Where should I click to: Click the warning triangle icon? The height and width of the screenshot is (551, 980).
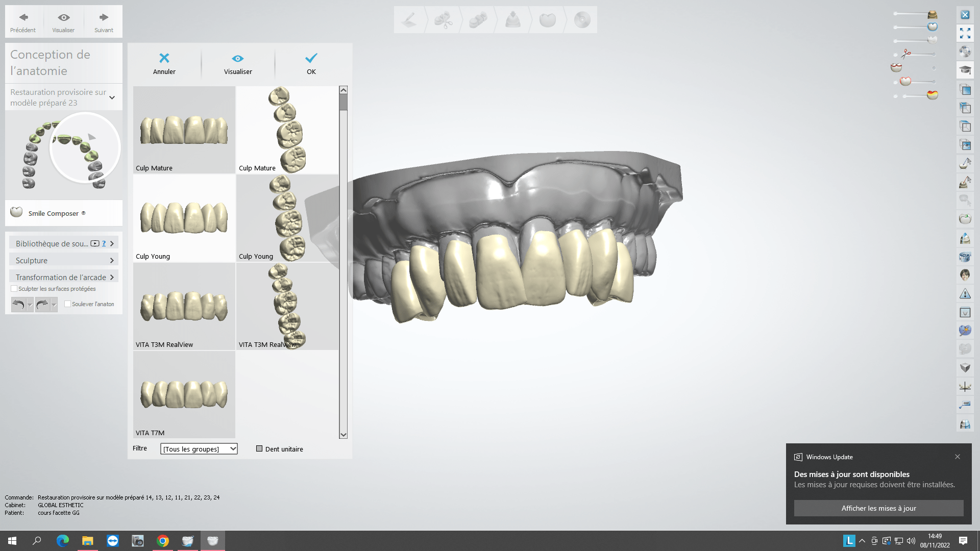pos(965,294)
